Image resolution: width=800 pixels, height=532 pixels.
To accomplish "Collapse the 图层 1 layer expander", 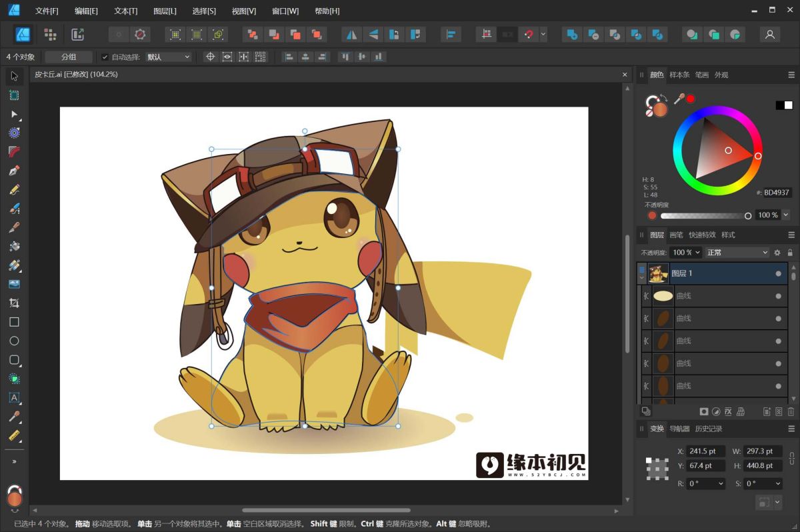I will pos(642,277).
